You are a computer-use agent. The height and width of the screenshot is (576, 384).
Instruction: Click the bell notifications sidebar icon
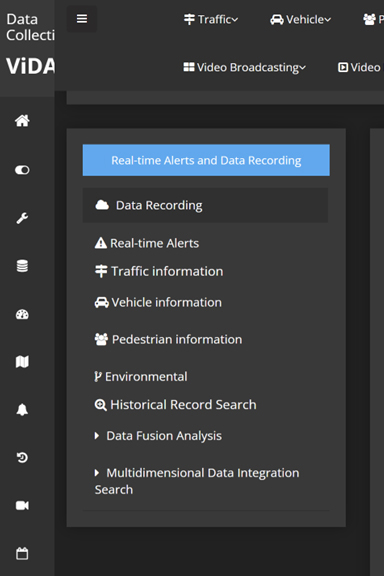[x=22, y=410]
